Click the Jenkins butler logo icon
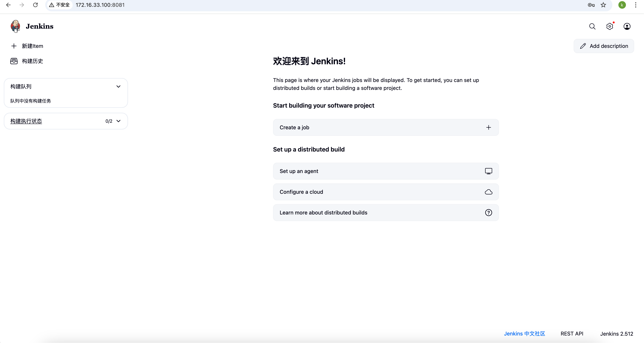 (15, 26)
